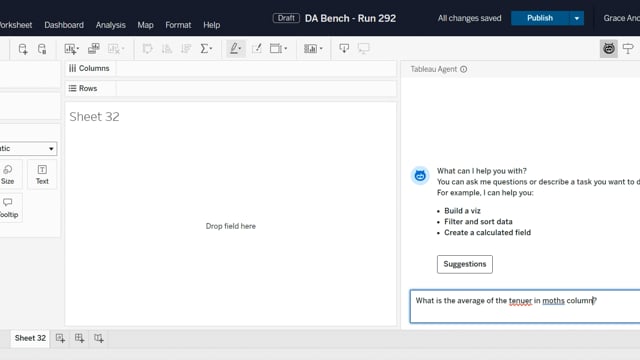Click the Tableau Agent prompt input field

(x=525, y=307)
